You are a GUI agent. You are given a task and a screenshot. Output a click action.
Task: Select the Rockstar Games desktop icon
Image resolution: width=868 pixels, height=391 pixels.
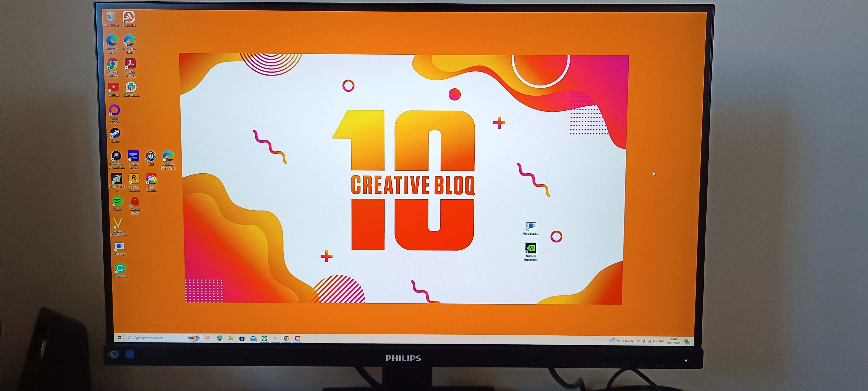tap(134, 183)
